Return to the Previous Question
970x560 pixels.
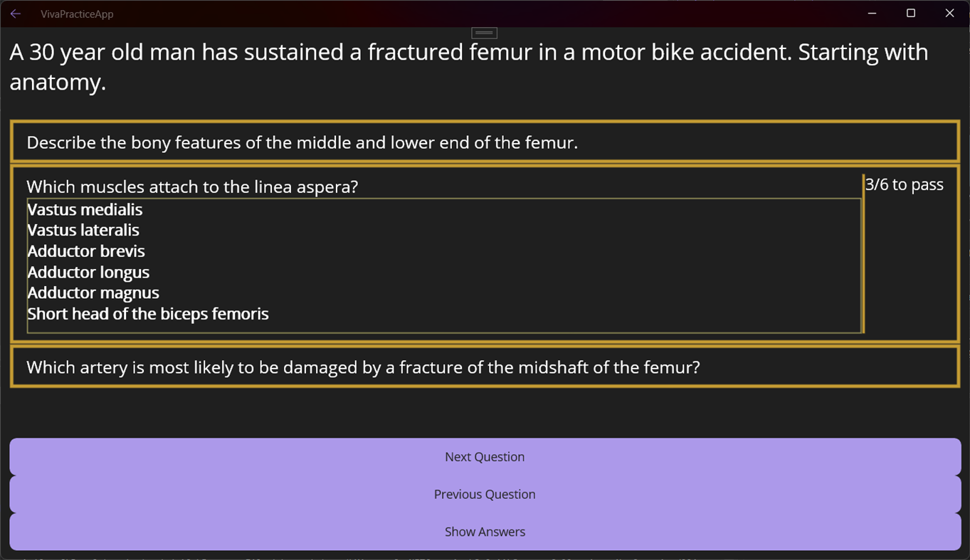(x=485, y=494)
